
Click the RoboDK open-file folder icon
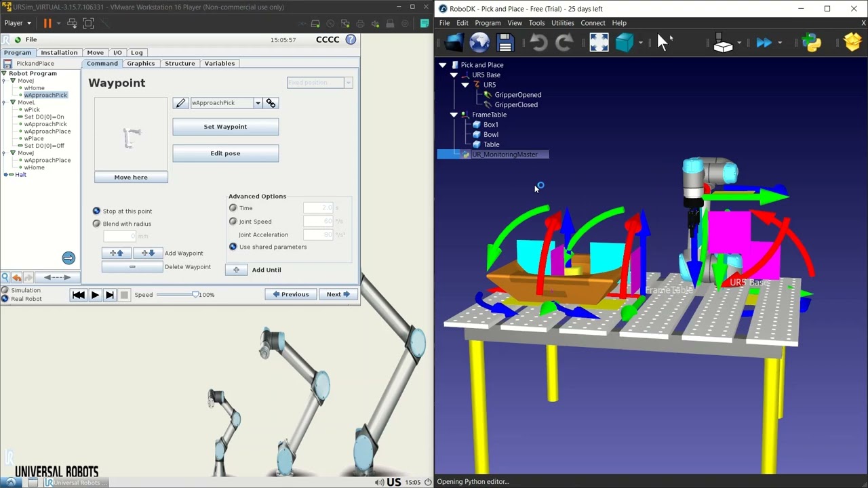(454, 43)
